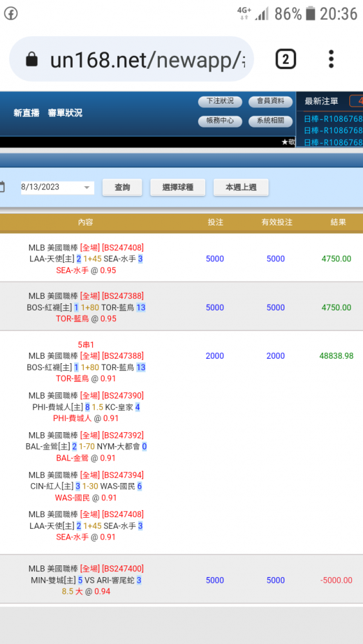363x644 pixels.
Task: Tap the signal strength icon
Action: click(262, 14)
